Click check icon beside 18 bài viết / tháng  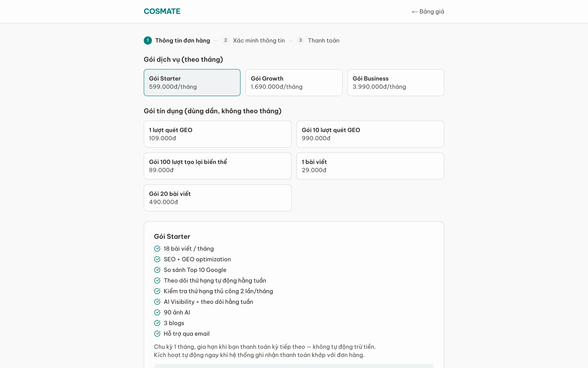[157, 248]
